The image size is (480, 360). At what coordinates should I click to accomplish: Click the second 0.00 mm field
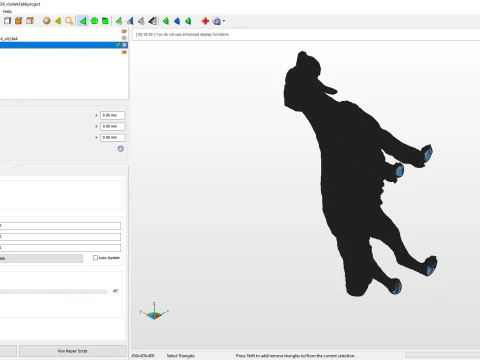tap(113, 126)
